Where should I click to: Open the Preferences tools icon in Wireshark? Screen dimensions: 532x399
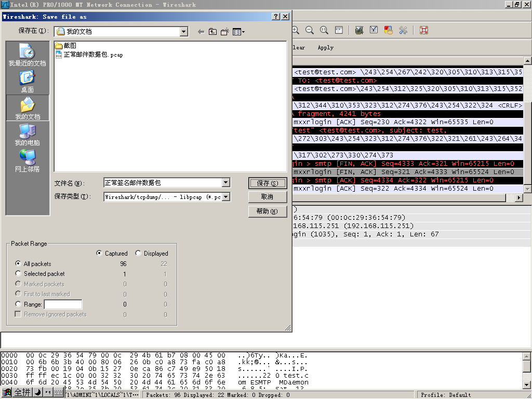click(403, 30)
